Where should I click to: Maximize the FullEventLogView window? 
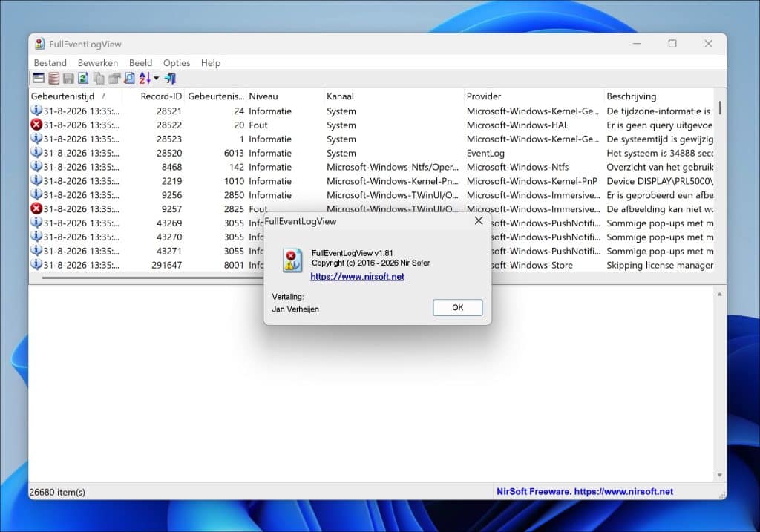672,44
